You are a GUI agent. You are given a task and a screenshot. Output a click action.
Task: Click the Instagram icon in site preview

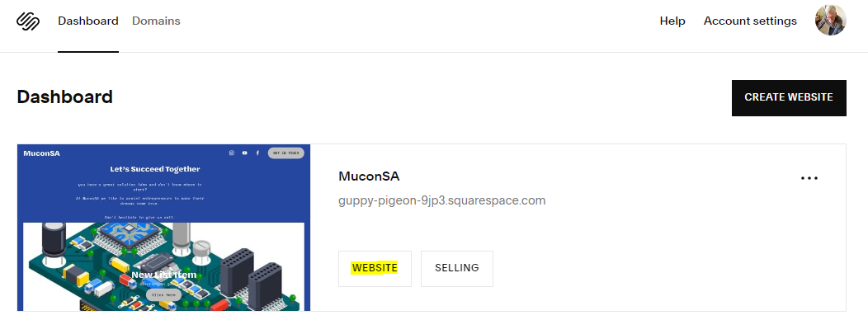pos(232,153)
